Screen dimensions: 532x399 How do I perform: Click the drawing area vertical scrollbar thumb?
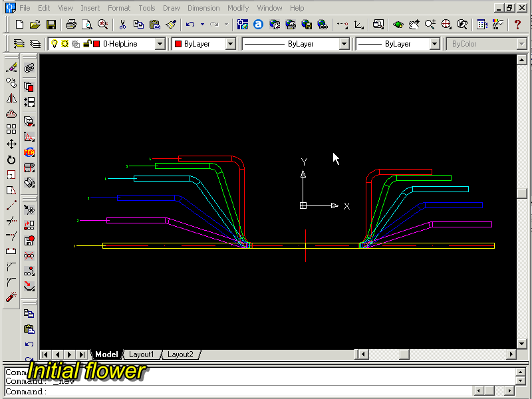coord(521,194)
